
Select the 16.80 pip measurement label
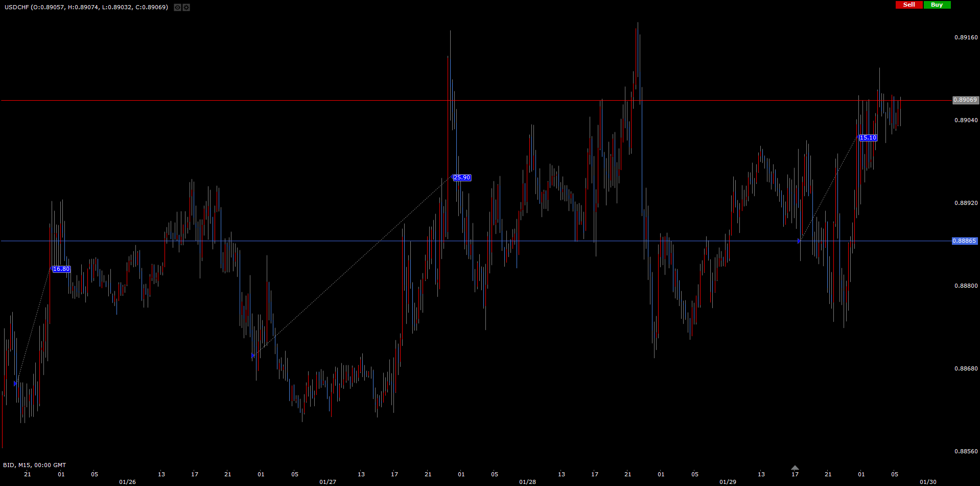(61, 269)
